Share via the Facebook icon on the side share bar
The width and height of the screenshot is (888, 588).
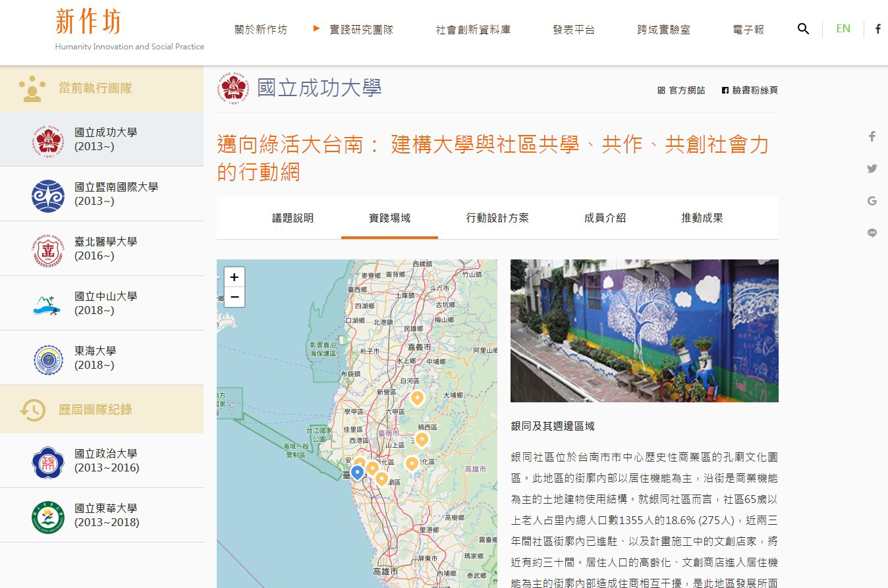point(872,136)
